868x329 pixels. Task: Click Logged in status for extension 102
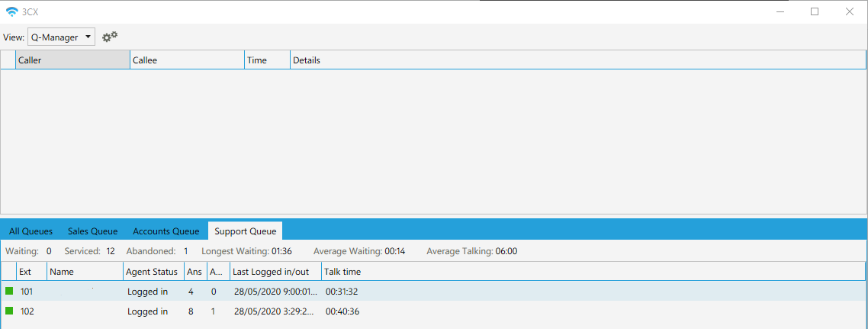[147, 311]
